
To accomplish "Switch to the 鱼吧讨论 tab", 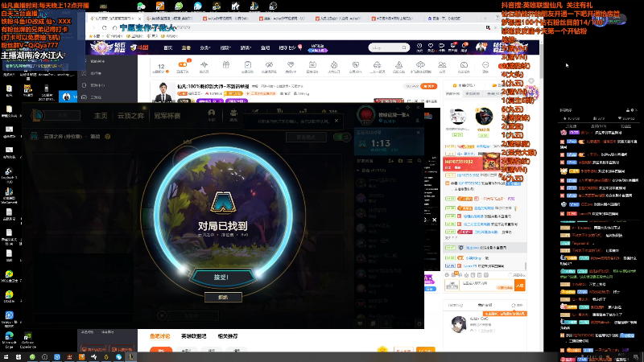I will point(159,336).
